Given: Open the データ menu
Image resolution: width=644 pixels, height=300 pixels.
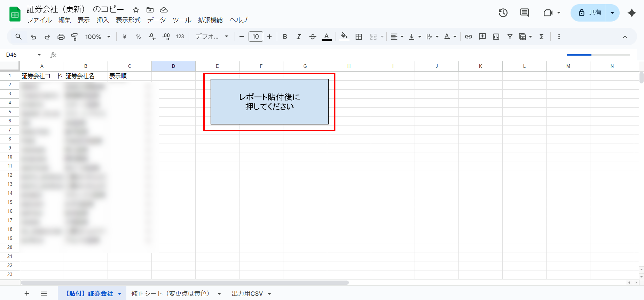Looking at the screenshot, I should click(156, 20).
